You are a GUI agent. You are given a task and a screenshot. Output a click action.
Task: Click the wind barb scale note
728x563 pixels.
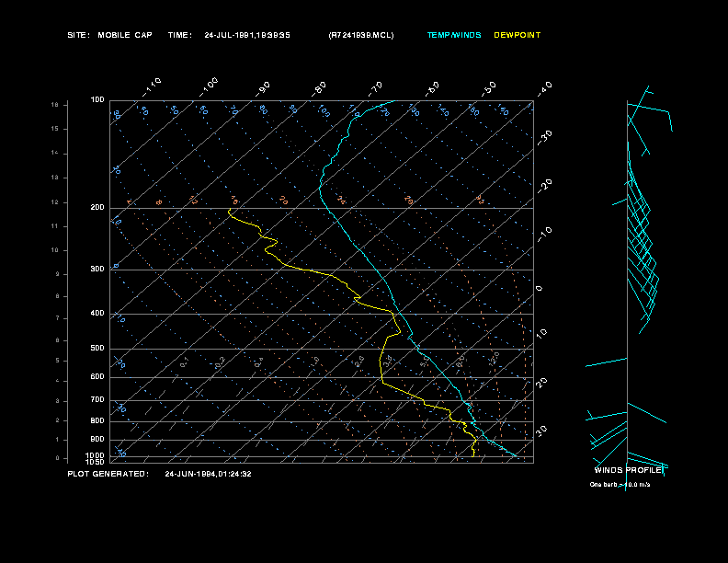[620, 484]
